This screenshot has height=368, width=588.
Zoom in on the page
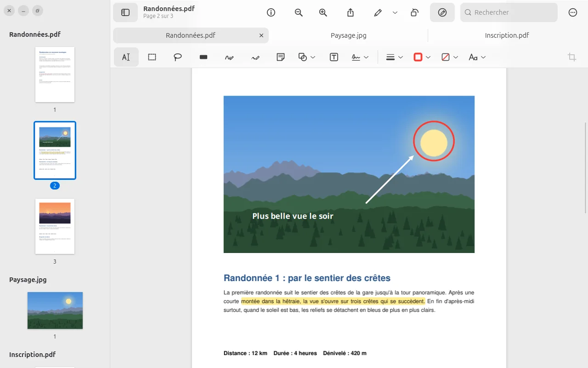click(323, 12)
